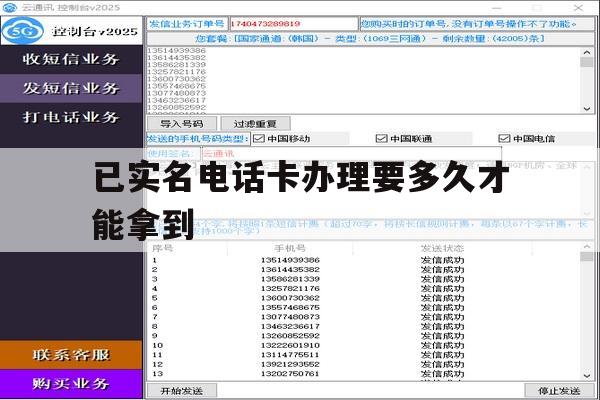Click 开始发送 button

pos(182,391)
